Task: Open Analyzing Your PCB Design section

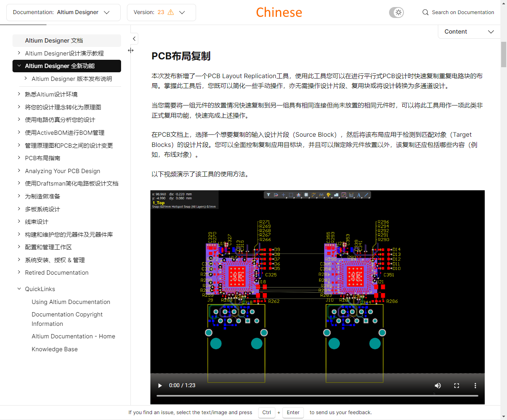Action: [62, 171]
